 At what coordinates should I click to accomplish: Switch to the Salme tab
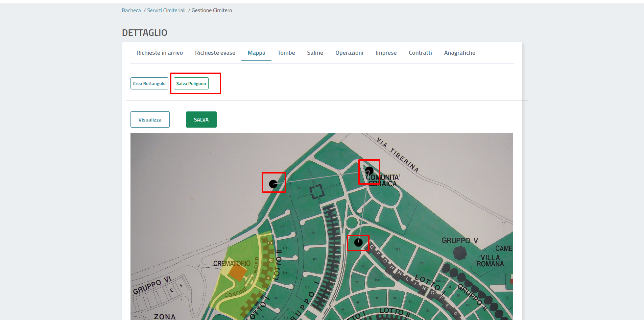coord(315,53)
